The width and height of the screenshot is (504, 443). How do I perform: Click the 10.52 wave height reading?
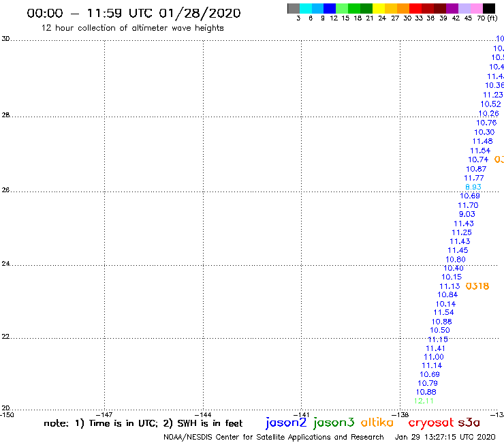coord(490,104)
